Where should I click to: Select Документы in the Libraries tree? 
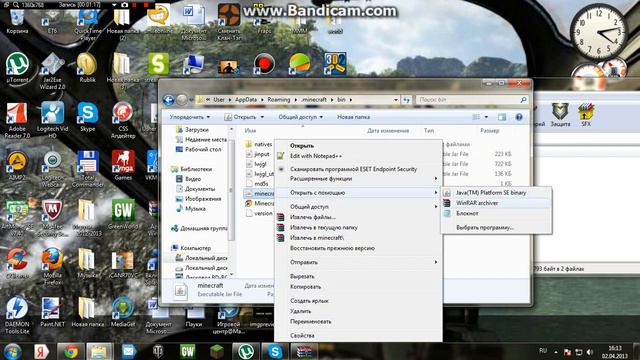[x=200, y=189]
